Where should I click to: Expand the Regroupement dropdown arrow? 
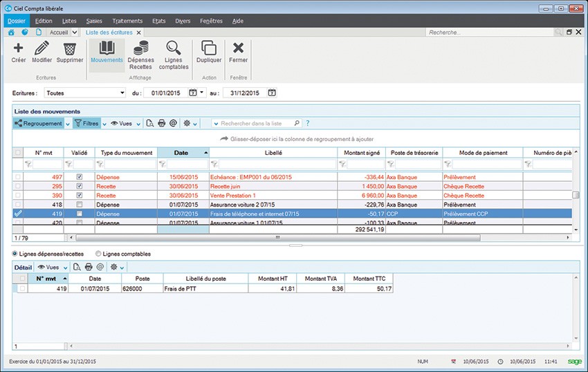pos(68,124)
